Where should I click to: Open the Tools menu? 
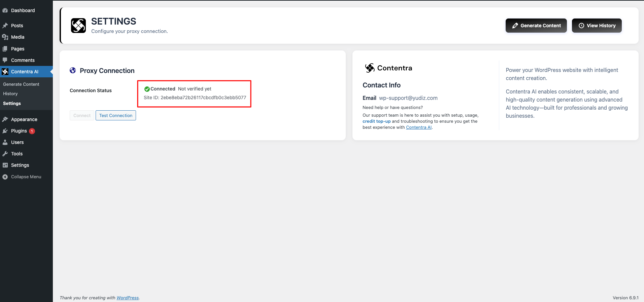(26, 154)
